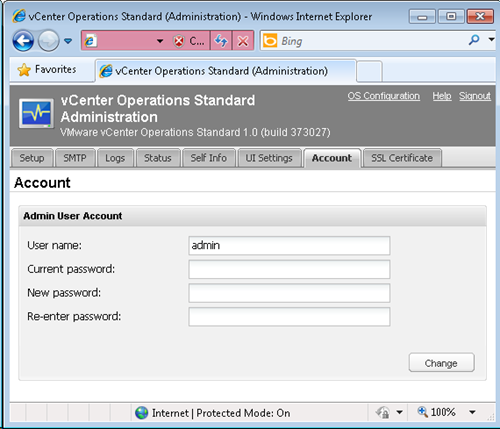
Task: Click the browser Forward arrow button
Action: pos(48,41)
